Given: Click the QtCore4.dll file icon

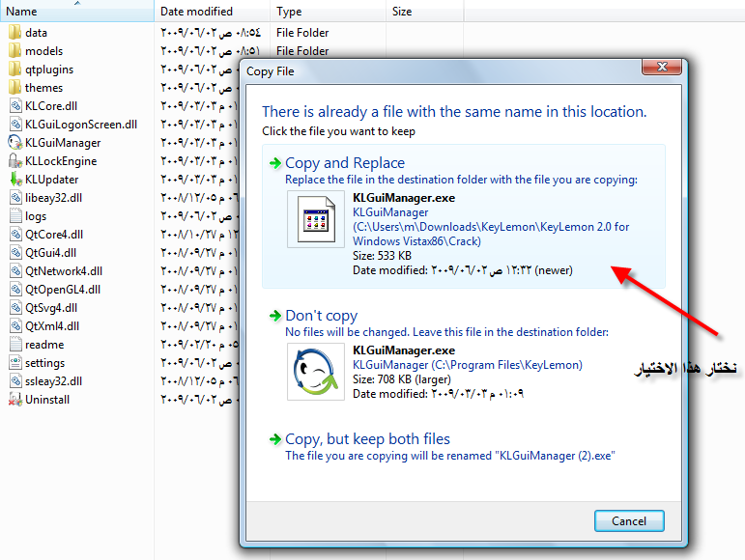Looking at the screenshot, I should [15, 235].
